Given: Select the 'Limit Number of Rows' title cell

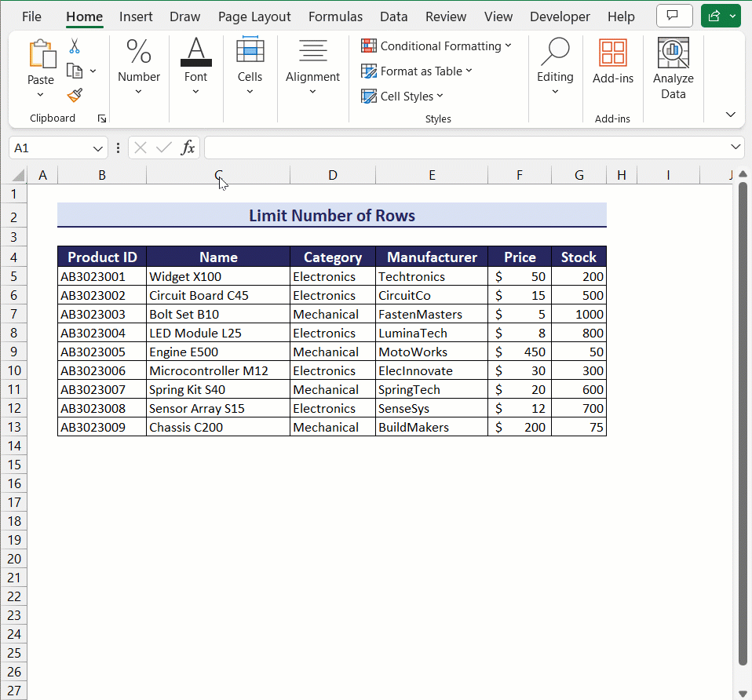Looking at the screenshot, I should click(x=332, y=215).
